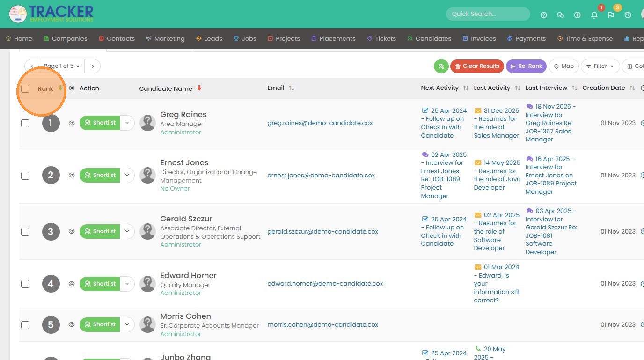The image size is (644, 360).
Task: Click the plus quick-add icon
Action: (x=577, y=15)
